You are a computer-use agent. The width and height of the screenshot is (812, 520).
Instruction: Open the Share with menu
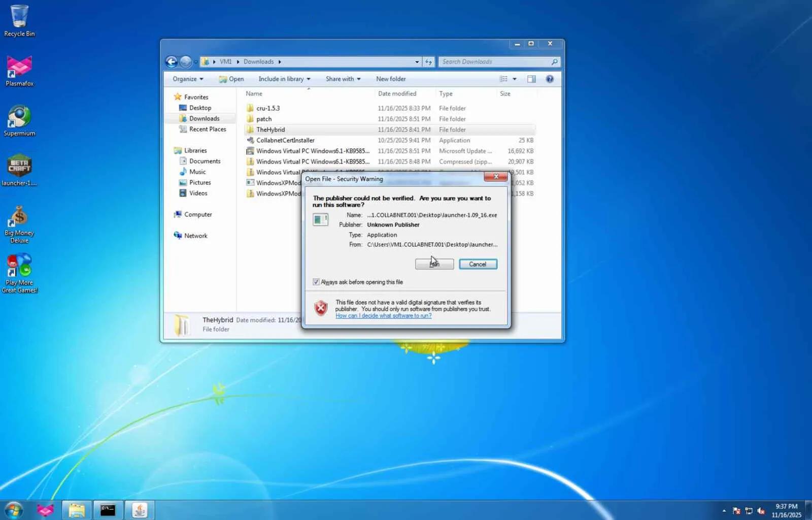[343, 79]
